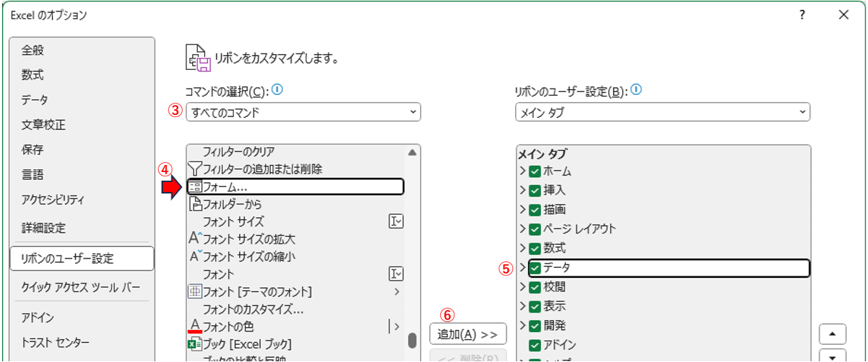Toggle the 描画 tab checkbox
Screen dimensions: 868x362
click(534, 210)
